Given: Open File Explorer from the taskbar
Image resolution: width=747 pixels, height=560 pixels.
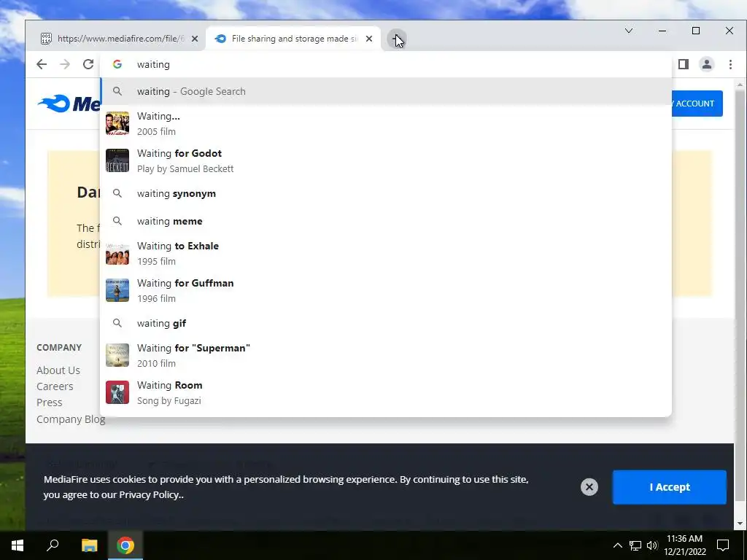Looking at the screenshot, I should pos(89,545).
